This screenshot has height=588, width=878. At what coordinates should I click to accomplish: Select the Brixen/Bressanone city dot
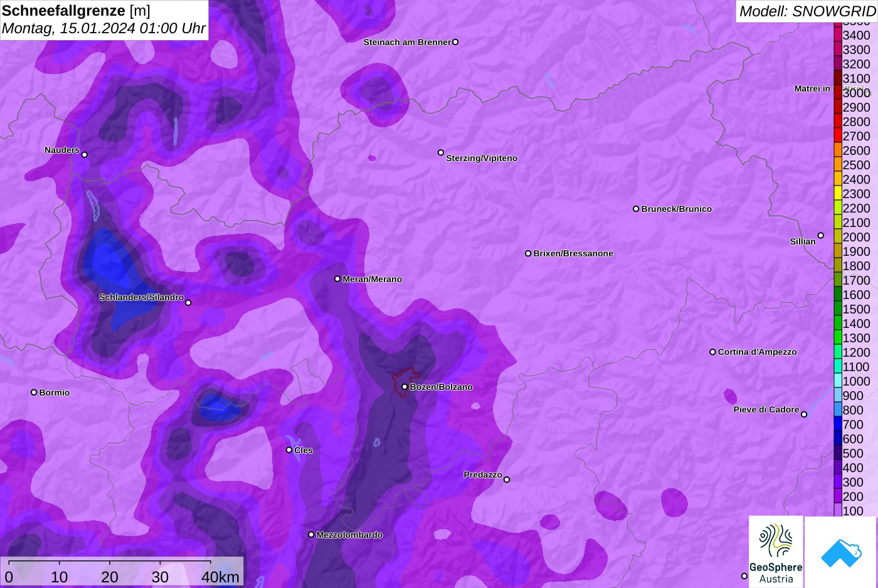pos(528,253)
